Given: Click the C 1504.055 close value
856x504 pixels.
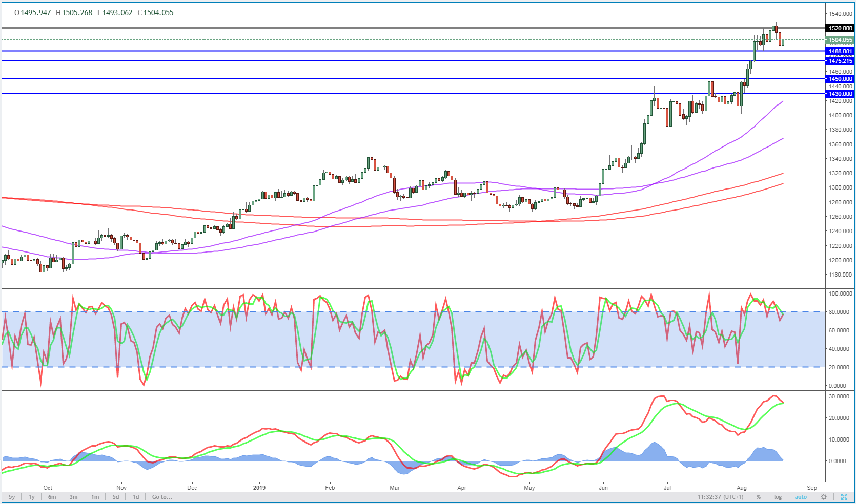Looking at the screenshot, I should [156, 12].
